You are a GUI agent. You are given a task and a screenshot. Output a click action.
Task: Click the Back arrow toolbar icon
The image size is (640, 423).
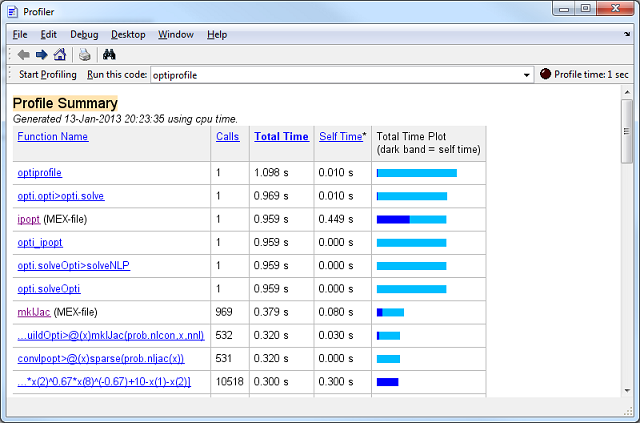click(23, 55)
